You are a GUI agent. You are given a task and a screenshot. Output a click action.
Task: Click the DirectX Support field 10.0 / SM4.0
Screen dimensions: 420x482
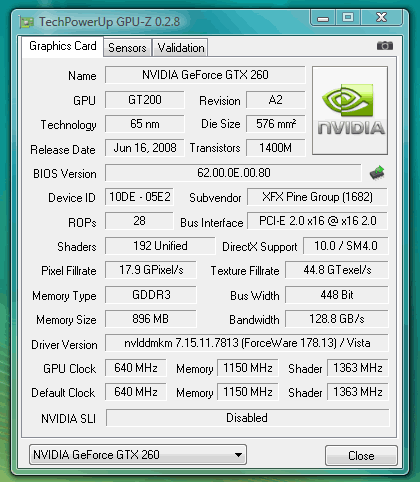(x=346, y=246)
